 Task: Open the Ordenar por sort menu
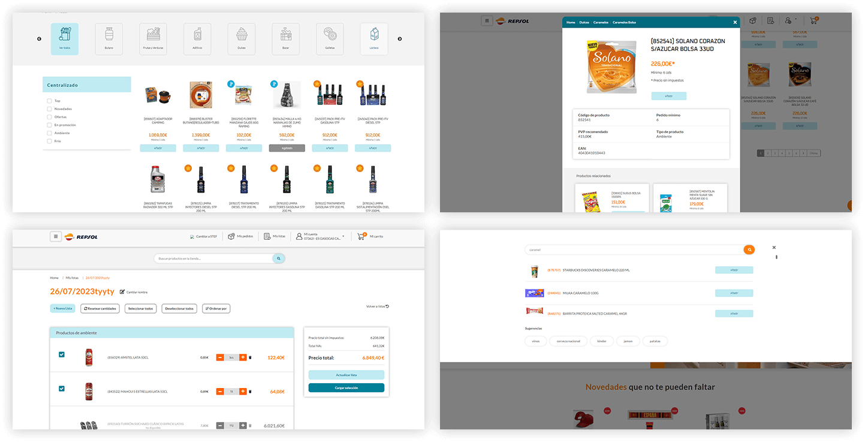click(x=216, y=308)
